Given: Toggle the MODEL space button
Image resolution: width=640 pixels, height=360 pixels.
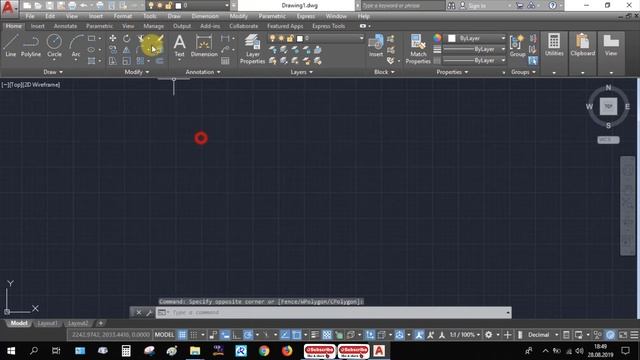Looking at the screenshot, I should (x=164, y=335).
